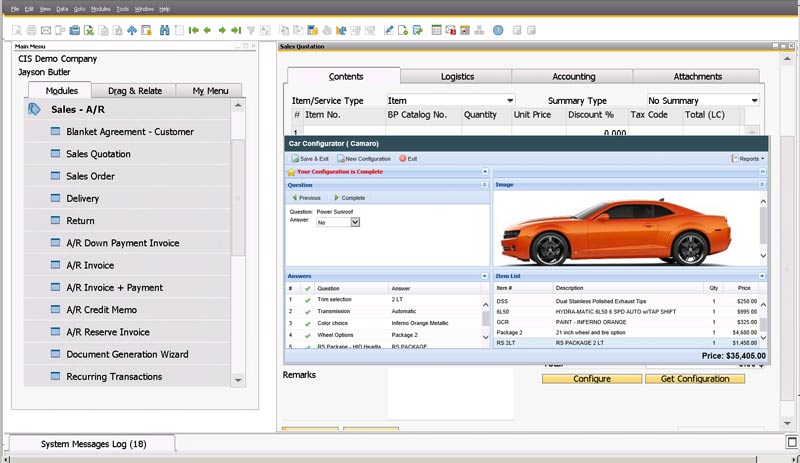This screenshot has height=463, width=800.
Task: Open Document Generation Wizard entry
Action: tap(127, 354)
